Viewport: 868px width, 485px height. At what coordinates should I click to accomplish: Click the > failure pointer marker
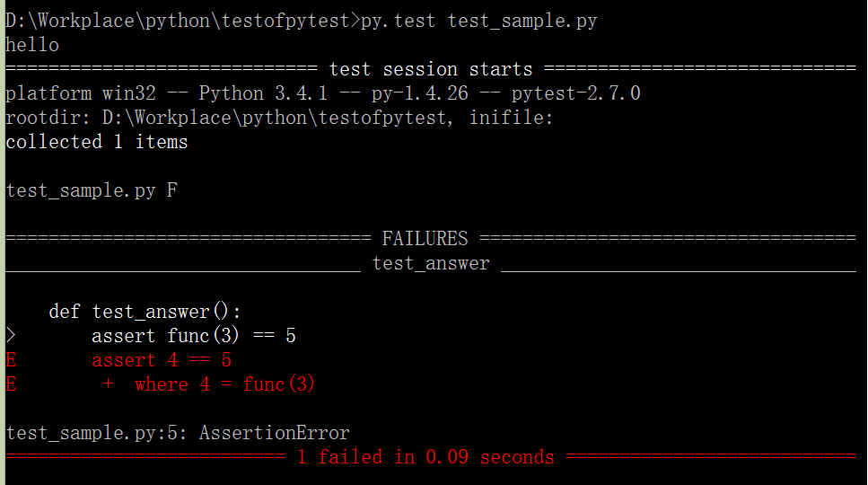pyautogui.click(x=11, y=335)
